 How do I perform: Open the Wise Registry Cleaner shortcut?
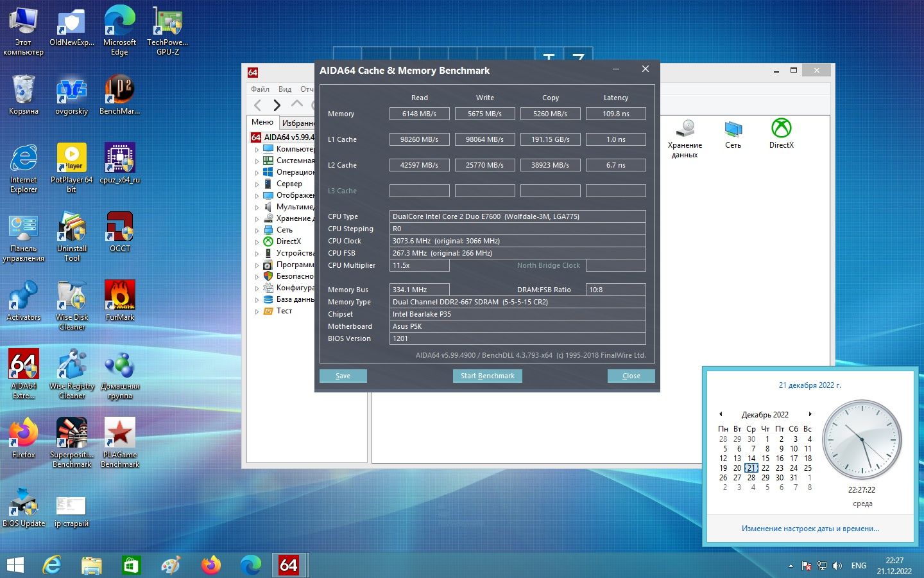point(72,374)
